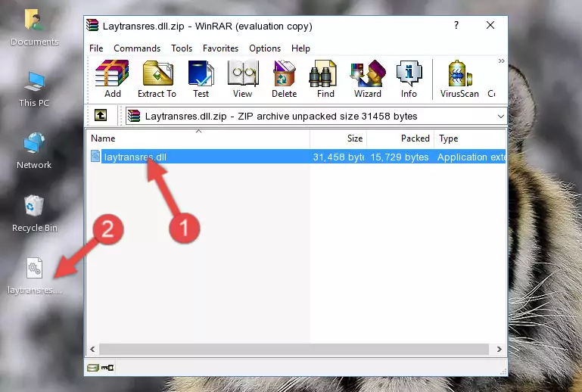Close the WinRAR window
The image size is (582, 392).
click(x=490, y=25)
